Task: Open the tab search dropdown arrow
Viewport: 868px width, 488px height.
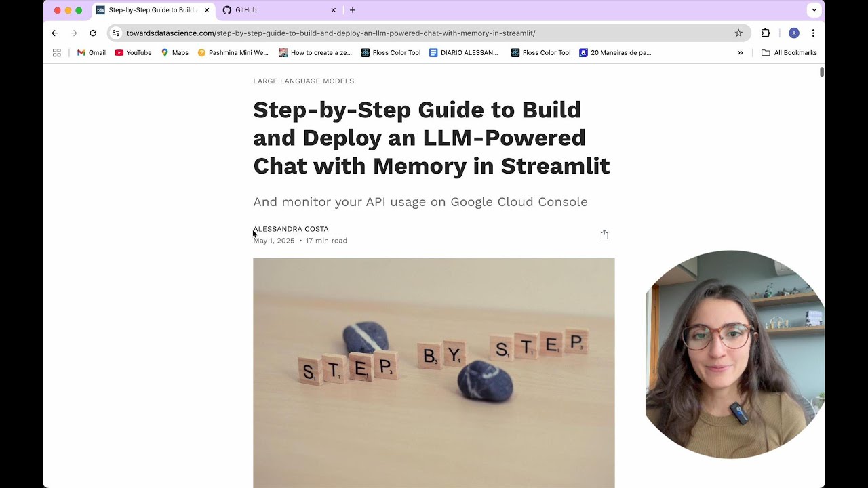Action: click(814, 10)
